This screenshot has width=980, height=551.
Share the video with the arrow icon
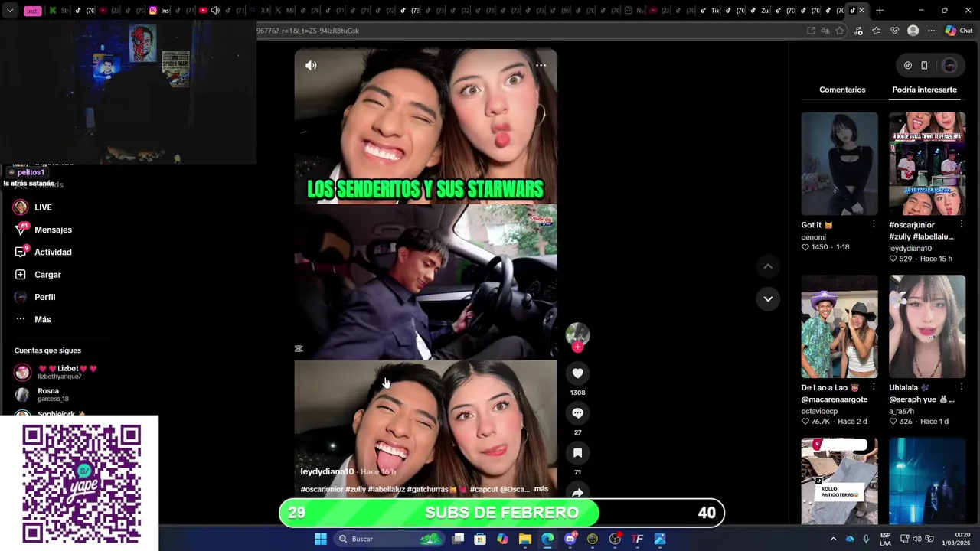(x=577, y=492)
